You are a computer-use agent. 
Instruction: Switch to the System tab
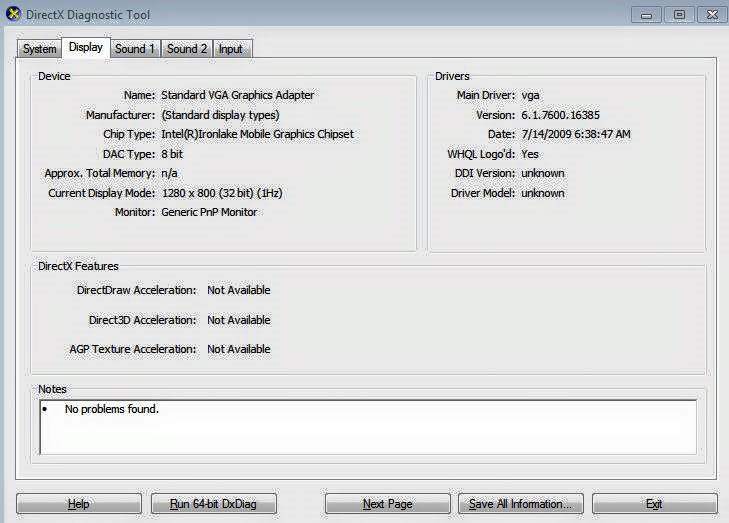39,49
